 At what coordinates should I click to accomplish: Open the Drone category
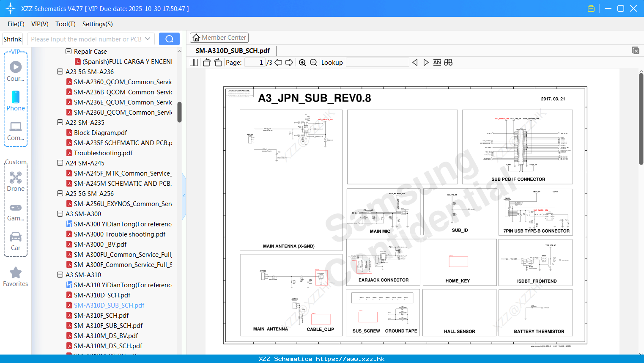pyautogui.click(x=16, y=181)
